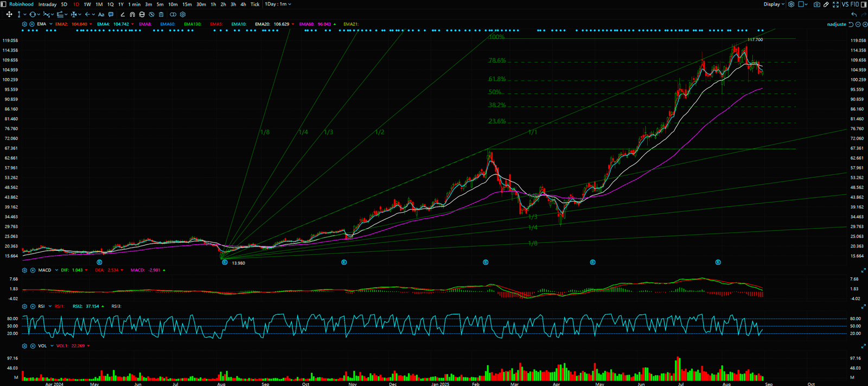The width and height of the screenshot is (868, 386).
Task: Open MACD indicator settings gear
Action: tap(24, 270)
